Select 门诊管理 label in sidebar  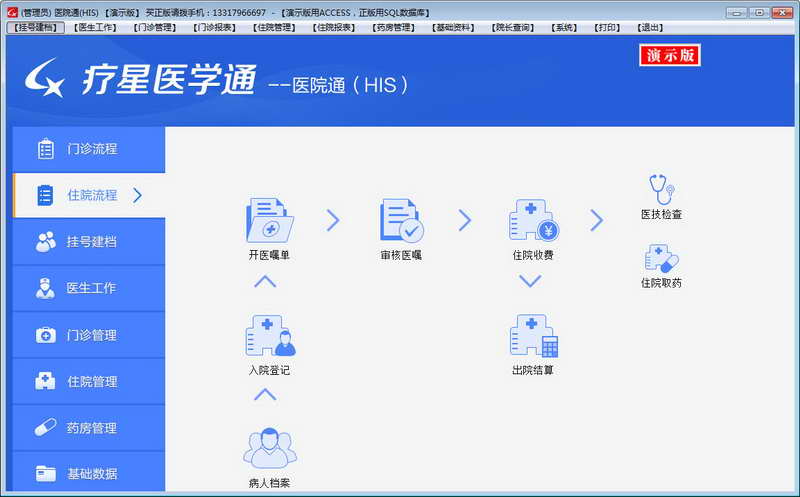click(x=92, y=335)
